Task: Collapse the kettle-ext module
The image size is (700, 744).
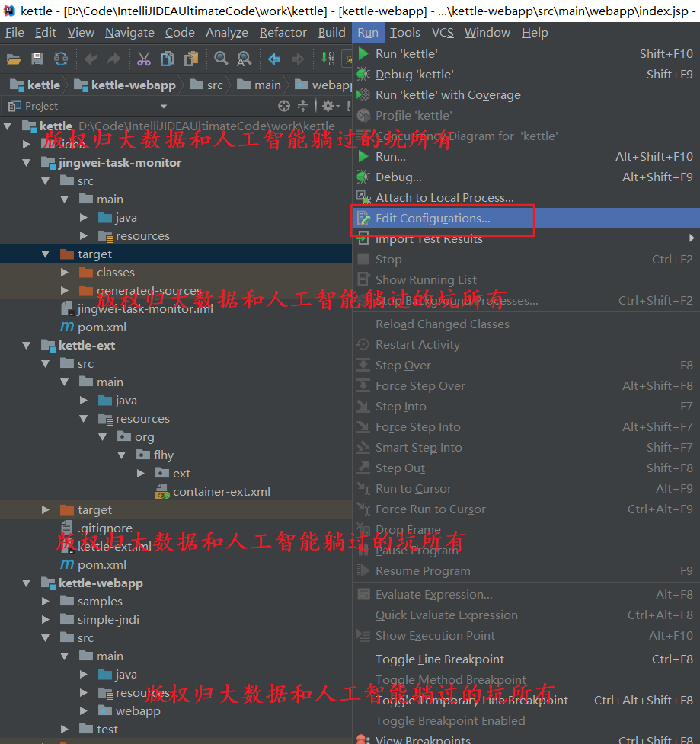Action: tap(27, 346)
